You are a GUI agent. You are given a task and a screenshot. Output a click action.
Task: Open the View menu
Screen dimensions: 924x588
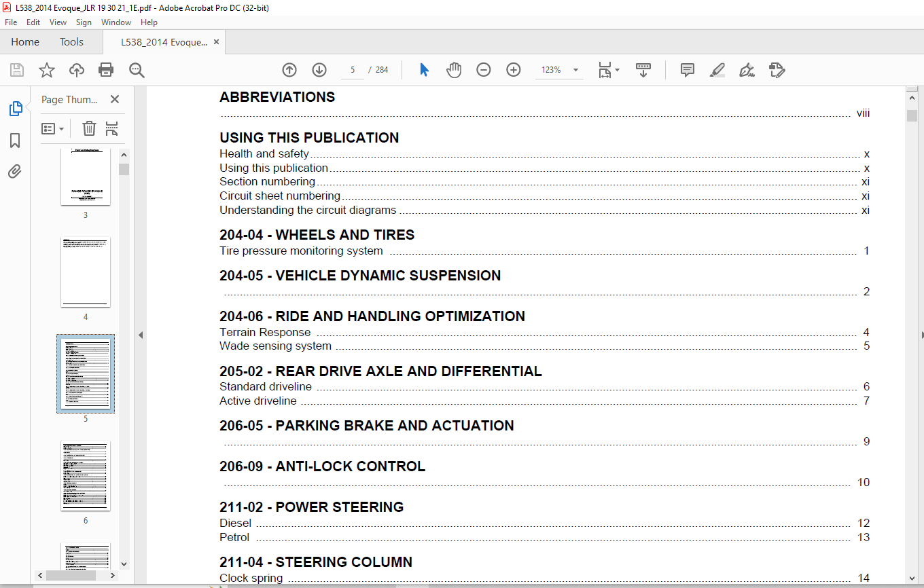[58, 22]
